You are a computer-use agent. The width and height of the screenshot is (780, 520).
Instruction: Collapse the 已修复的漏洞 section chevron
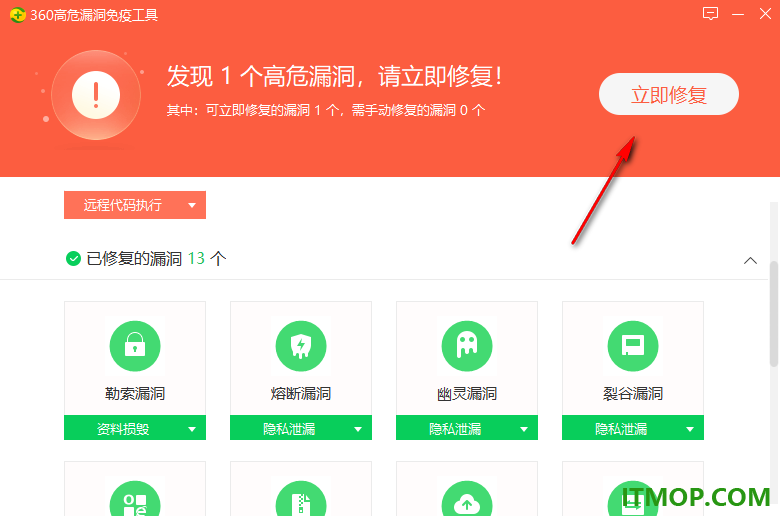pos(750,260)
